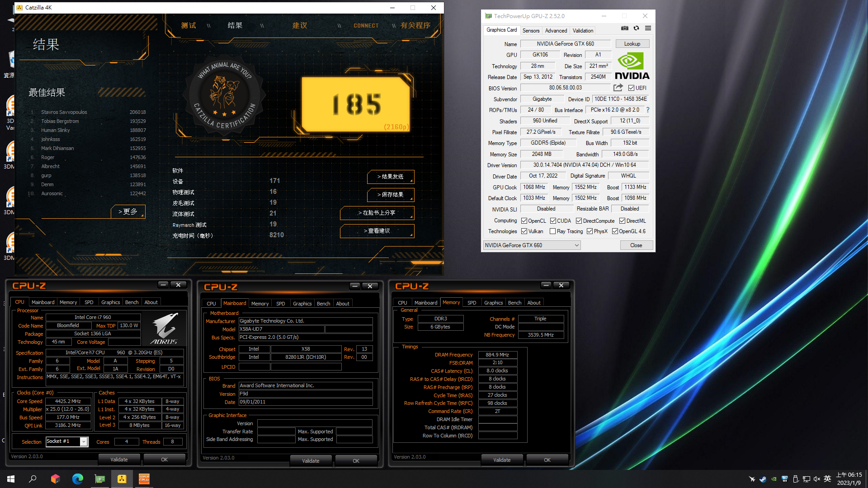868x488 pixels.
Task: Click the Steam tray icon
Action: tap(763, 479)
